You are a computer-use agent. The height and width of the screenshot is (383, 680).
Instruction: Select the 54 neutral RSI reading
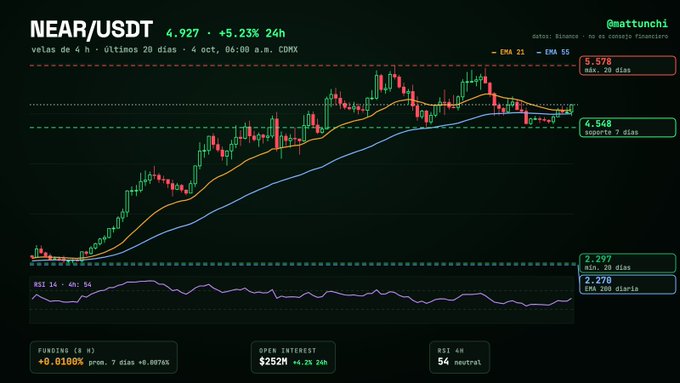[459, 362]
